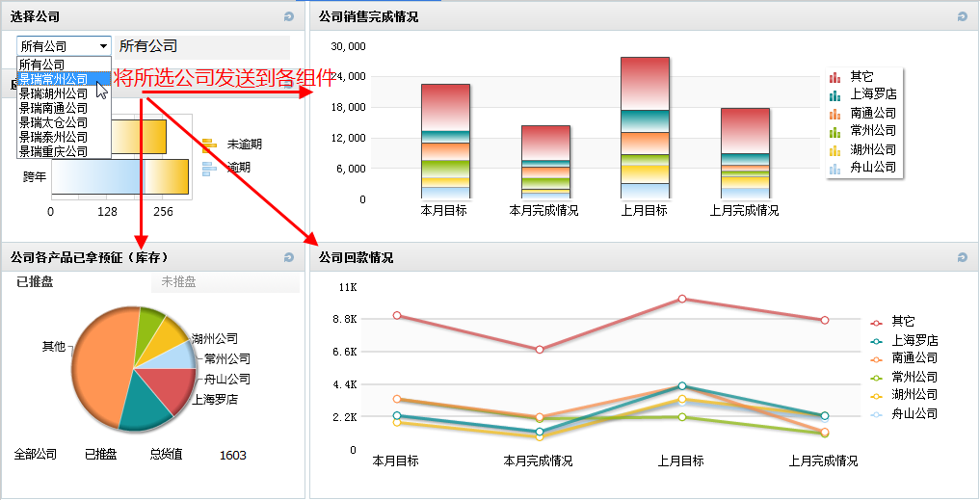Switch to the 未推盘 tab
Screen dimensions: 980x500
[178, 281]
